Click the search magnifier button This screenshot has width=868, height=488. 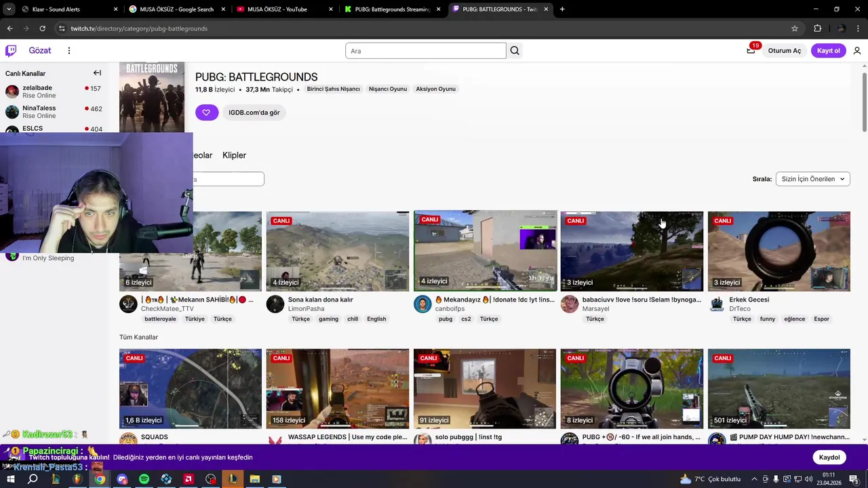(515, 51)
